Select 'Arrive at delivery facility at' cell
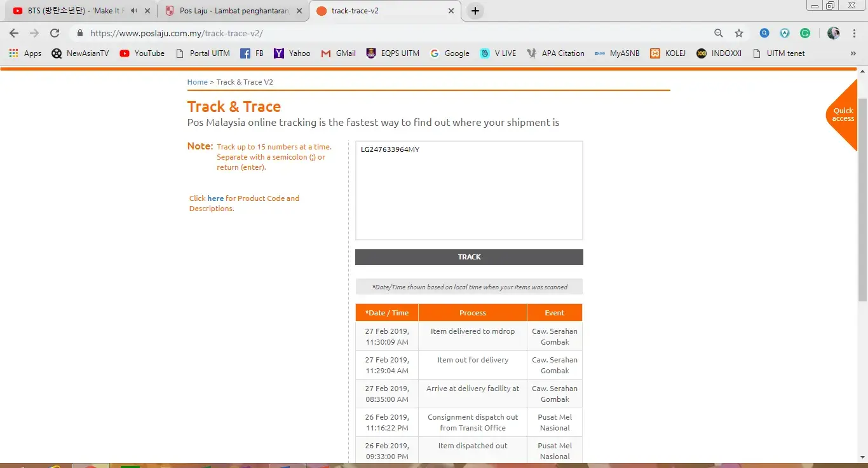Image resolution: width=868 pixels, height=468 pixels. tap(473, 394)
